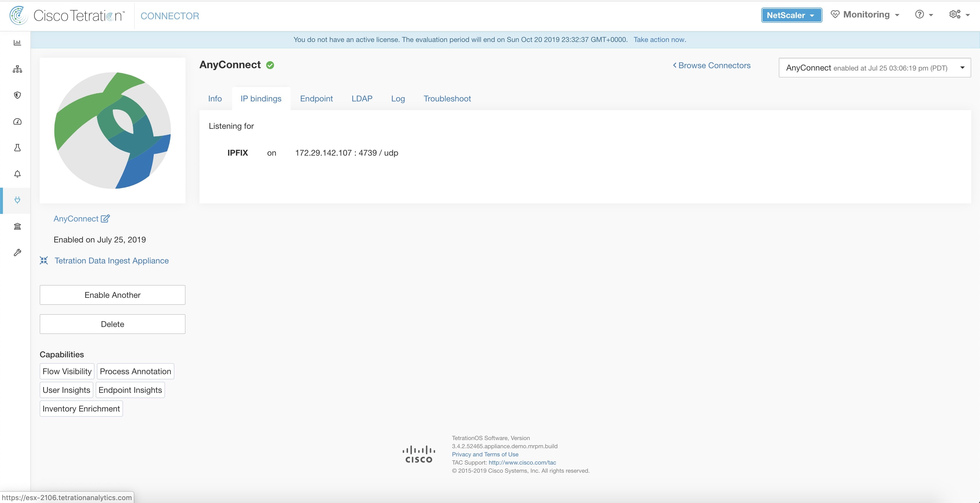The width and height of the screenshot is (980, 503).
Task: Click the LDAP tab
Action: coord(362,98)
